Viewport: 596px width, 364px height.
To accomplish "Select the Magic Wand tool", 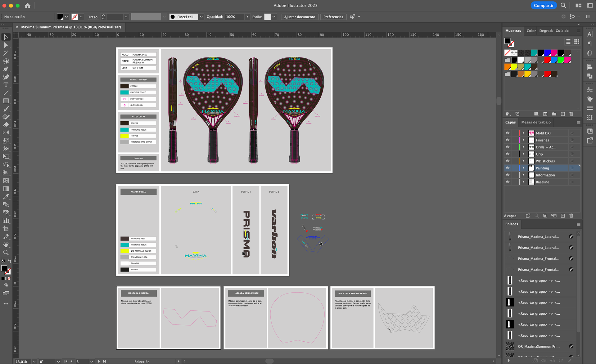I will (6, 53).
